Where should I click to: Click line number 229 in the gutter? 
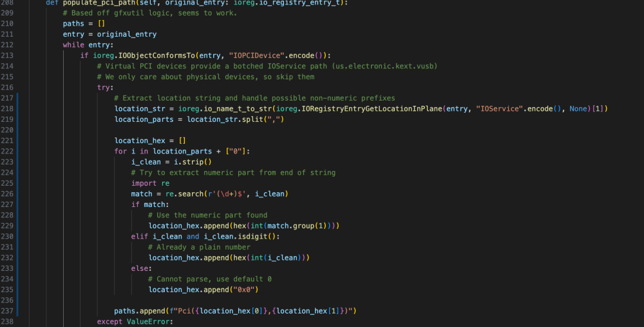pos(7,226)
